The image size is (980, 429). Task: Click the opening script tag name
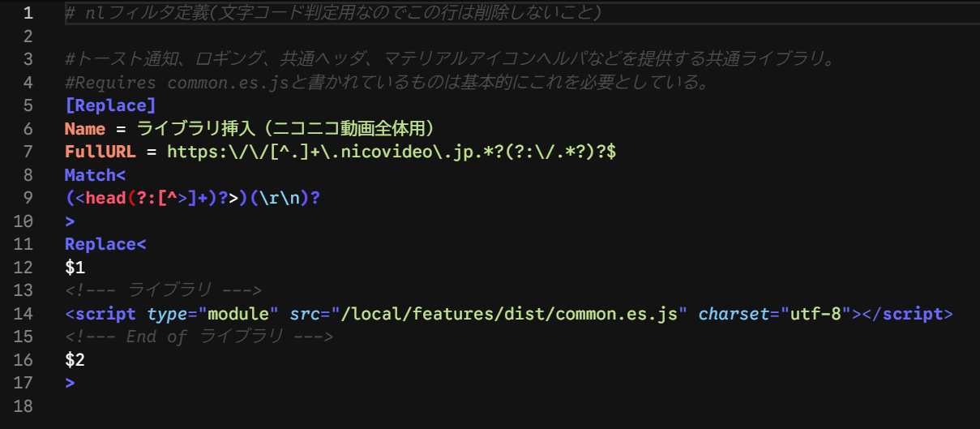coord(105,314)
